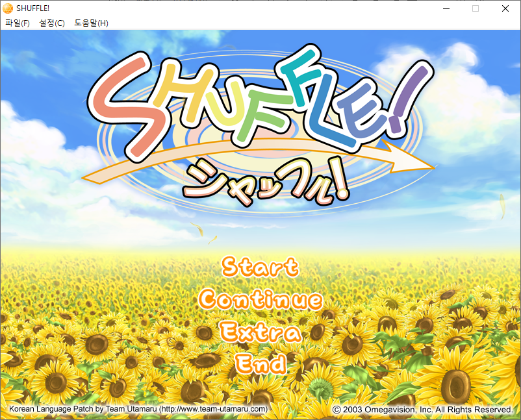Minimize the SHUFFLE! window
521x420 pixels.
[x=446, y=8]
